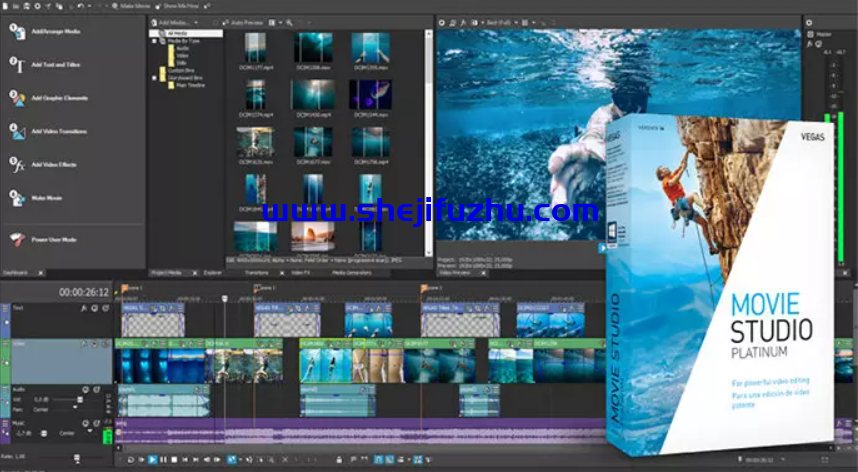The image size is (858, 472).
Task: Pause playback in the transport bar
Action: point(164,460)
